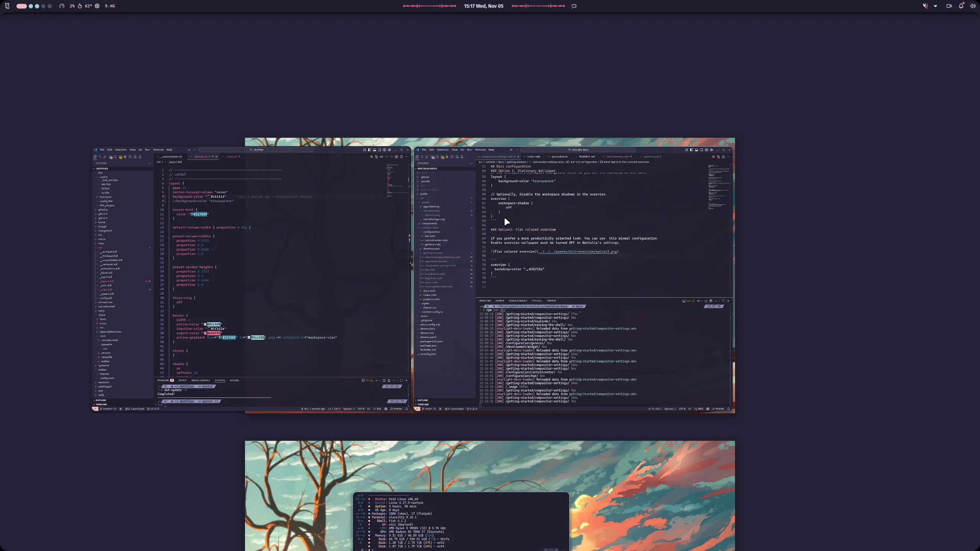
Task: Click color swatch beside #31748f insert-hint
Action: pyautogui.click(x=192, y=214)
